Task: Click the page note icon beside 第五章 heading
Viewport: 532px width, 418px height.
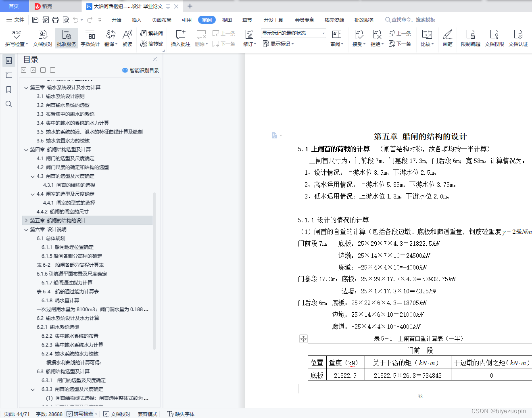Action: (275, 136)
